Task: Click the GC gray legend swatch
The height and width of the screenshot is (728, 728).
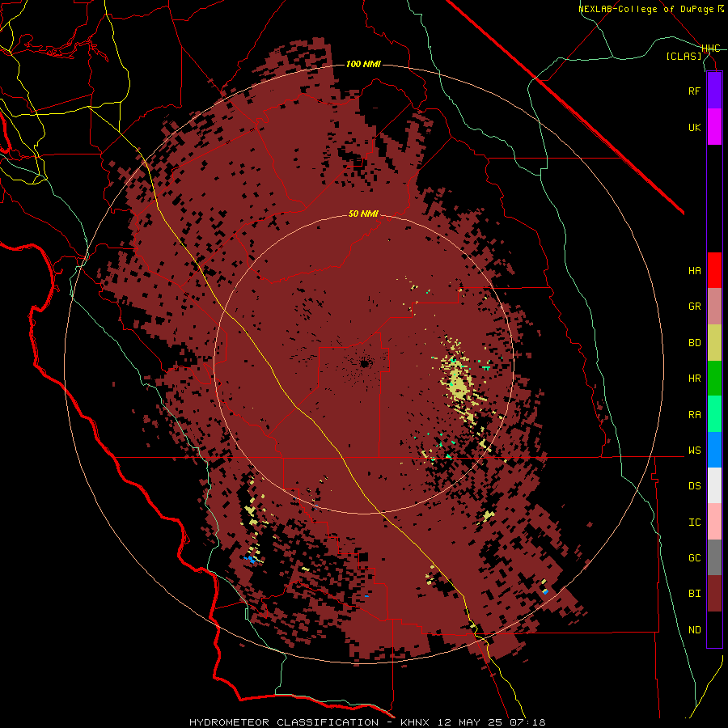Action: [714, 557]
